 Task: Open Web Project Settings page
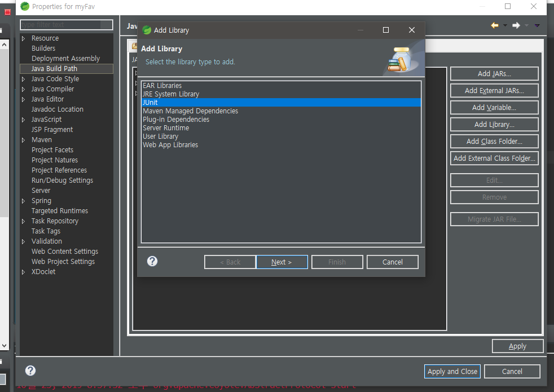[63, 262]
